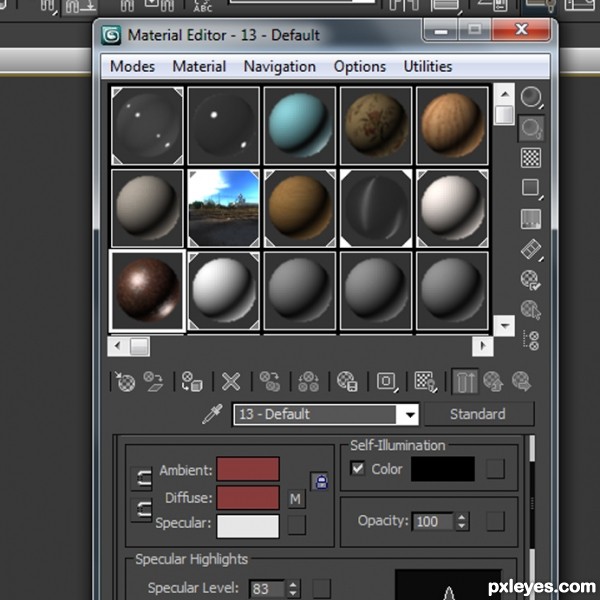
Task: Toggle Ambient/Diffuse map lock icon
Action: [x=321, y=482]
